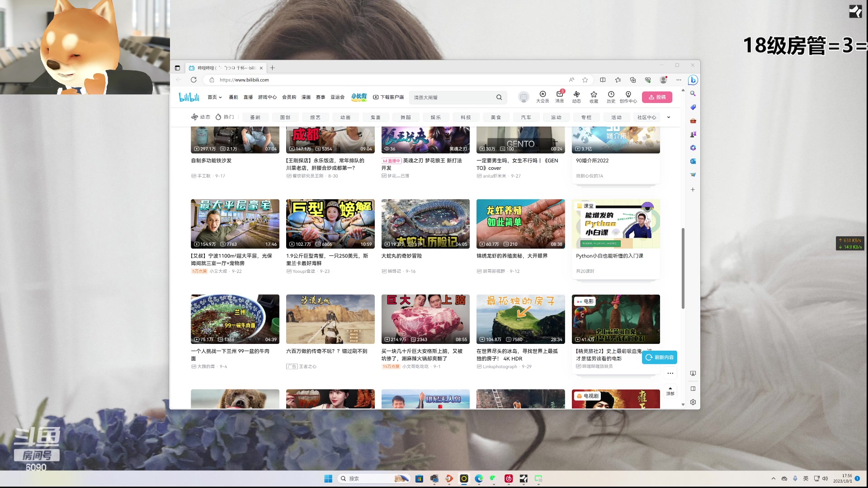Click the bilibili user avatar
Viewport: 868px width, 488px height.
pos(524,97)
